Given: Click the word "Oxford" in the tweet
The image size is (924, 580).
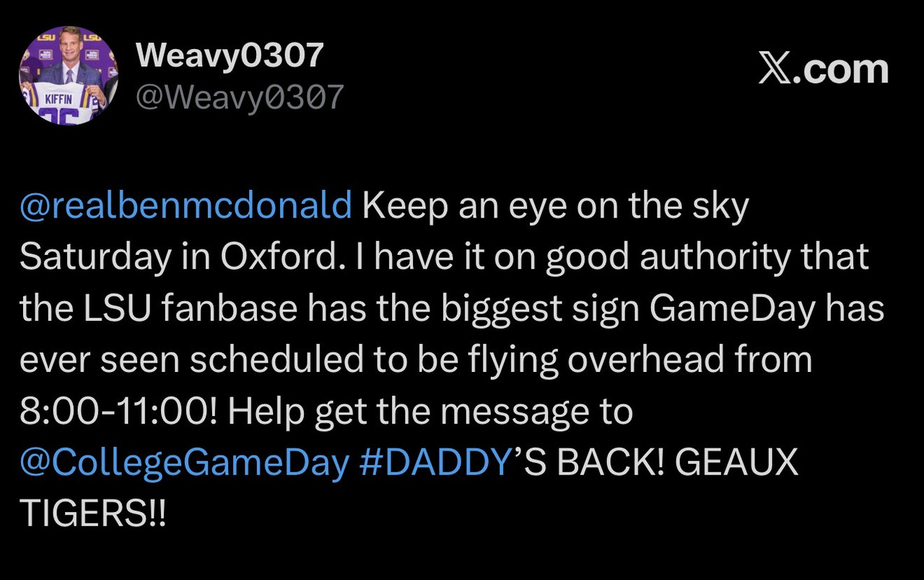Looking at the screenshot, I should tap(278, 258).
